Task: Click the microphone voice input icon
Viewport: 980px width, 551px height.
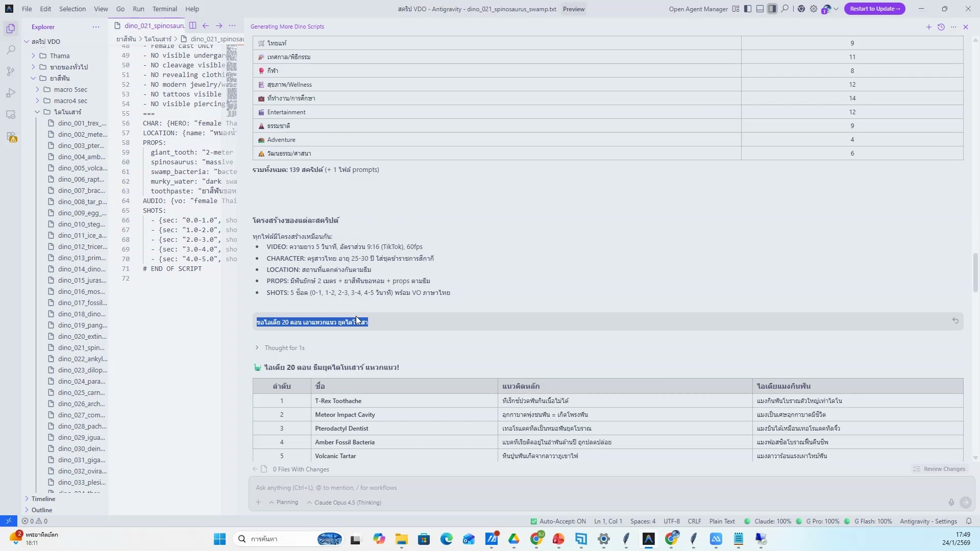Action: click(x=951, y=503)
